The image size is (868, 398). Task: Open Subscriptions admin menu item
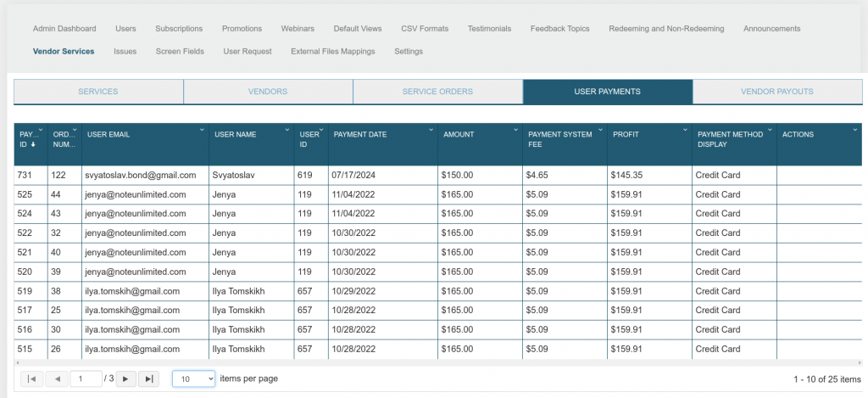click(x=179, y=29)
